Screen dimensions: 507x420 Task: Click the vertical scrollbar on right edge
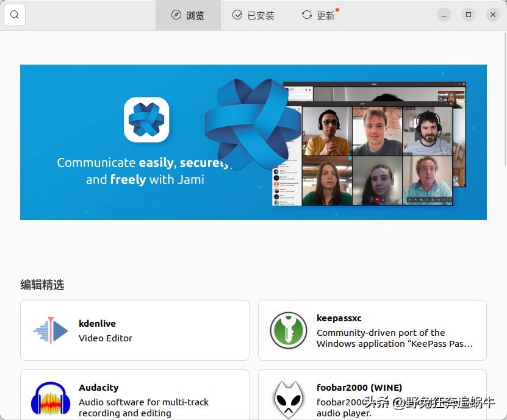(x=505, y=99)
